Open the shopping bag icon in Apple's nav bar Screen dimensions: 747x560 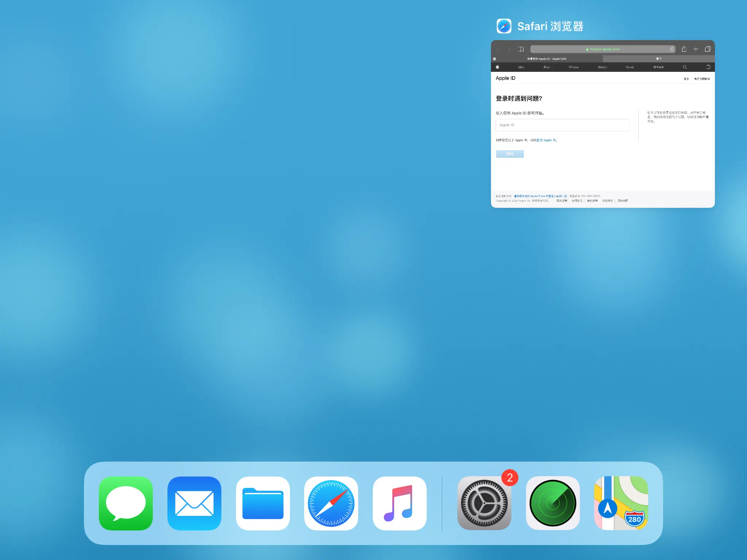[708, 67]
